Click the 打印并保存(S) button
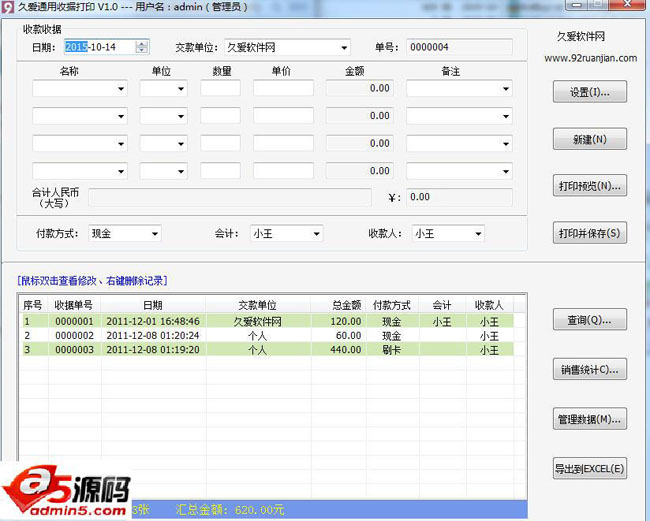This screenshot has height=521, width=650. pos(589,233)
